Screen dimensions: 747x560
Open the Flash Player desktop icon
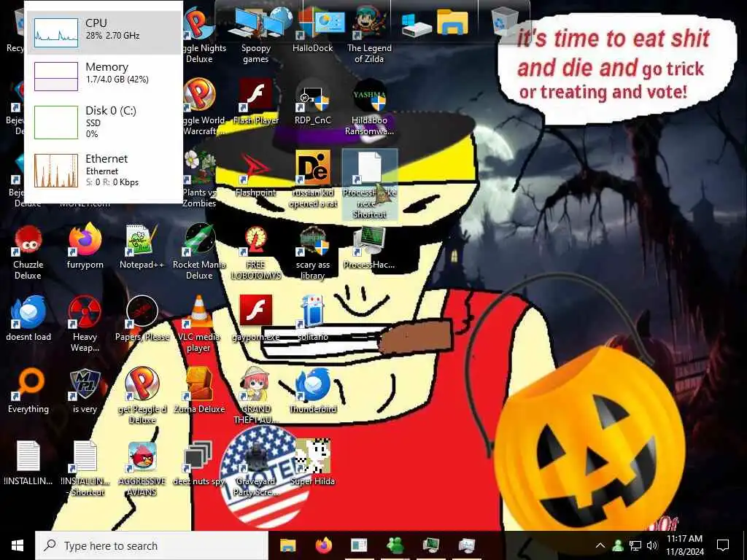tap(256, 102)
